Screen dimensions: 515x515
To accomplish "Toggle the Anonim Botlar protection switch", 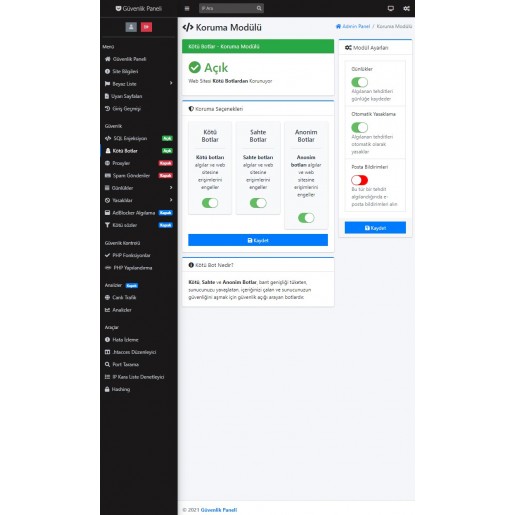I will click(306, 218).
